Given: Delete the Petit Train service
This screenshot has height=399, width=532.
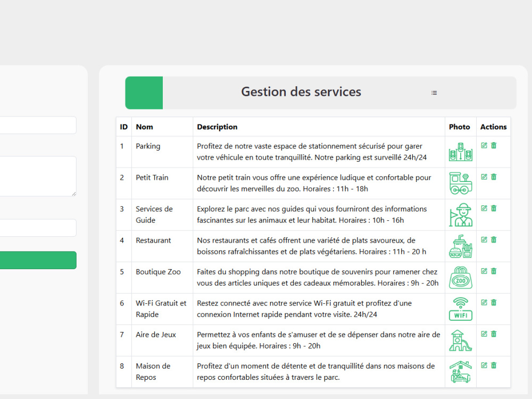Looking at the screenshot, I should 494,177.
